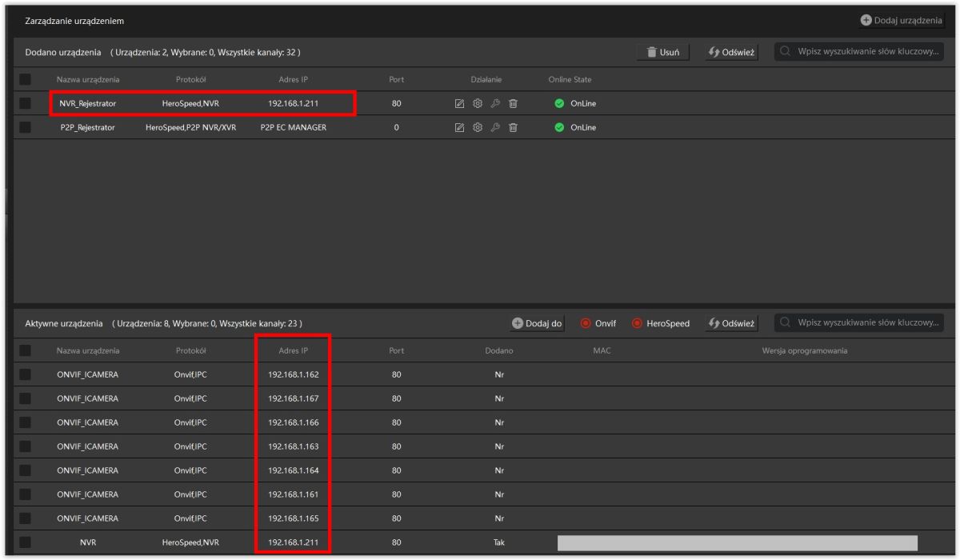Click green online status icon for NVR_Rejestrator
The image size is (960, 560).
point(559,103)
